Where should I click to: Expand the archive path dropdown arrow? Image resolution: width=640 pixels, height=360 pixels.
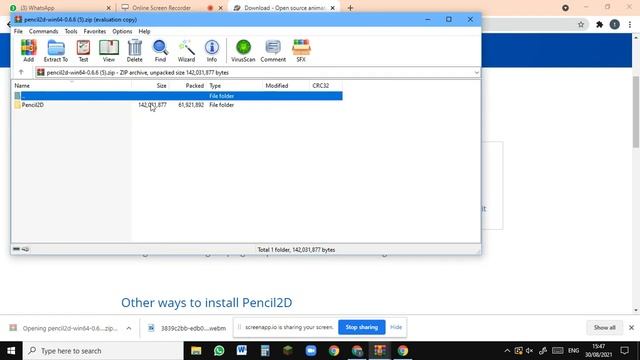476,73
